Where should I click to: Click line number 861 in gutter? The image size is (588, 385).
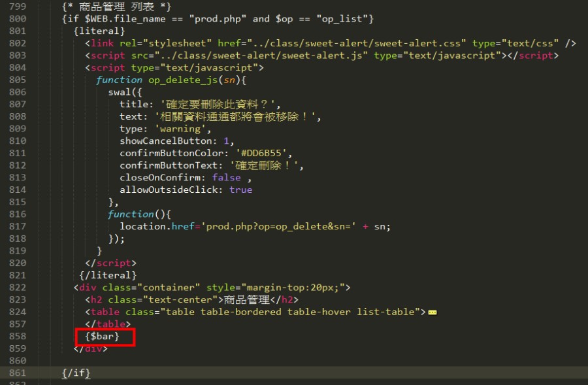point(18,373)
